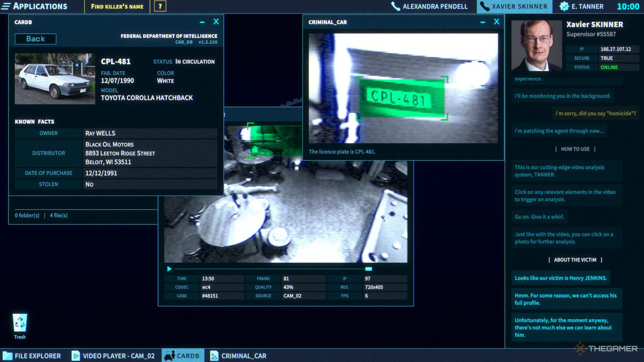Click the question mark help icon
The height and width of the screenshot is (362, 644).
click(x=160, y=6)
